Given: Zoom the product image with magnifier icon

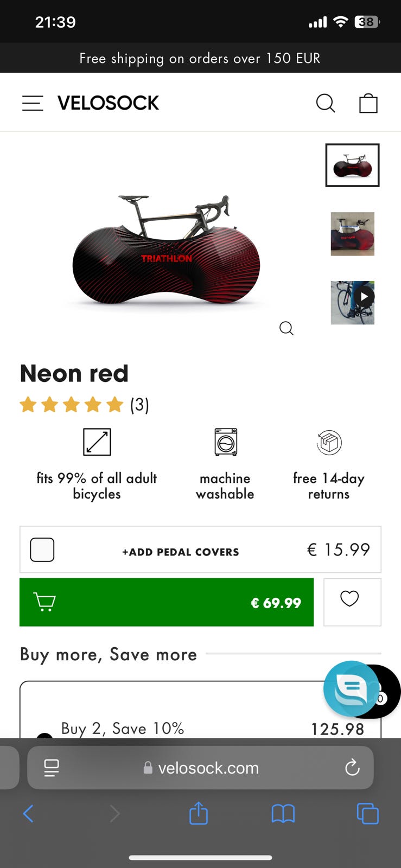Looking at the screenshot, I should click(x=287, y=328).
